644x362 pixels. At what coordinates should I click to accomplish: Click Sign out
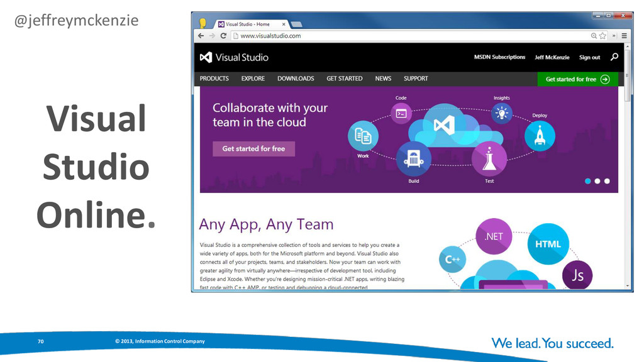589,57
